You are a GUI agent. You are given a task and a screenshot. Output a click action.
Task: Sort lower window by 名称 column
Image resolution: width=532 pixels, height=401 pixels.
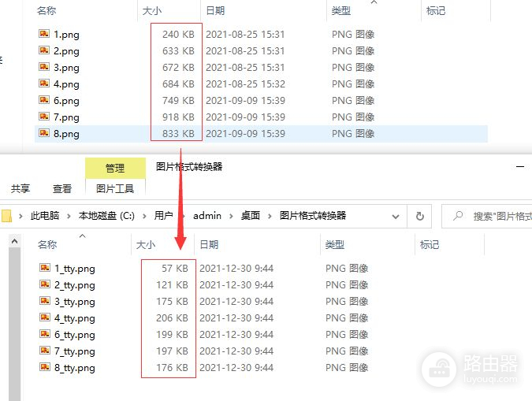point(47,244)
